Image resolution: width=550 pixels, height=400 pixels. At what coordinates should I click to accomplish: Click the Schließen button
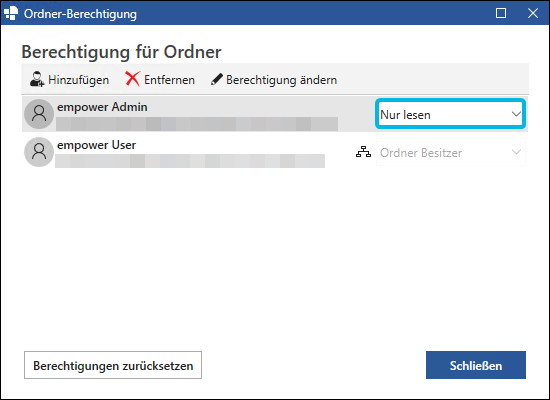476,365
